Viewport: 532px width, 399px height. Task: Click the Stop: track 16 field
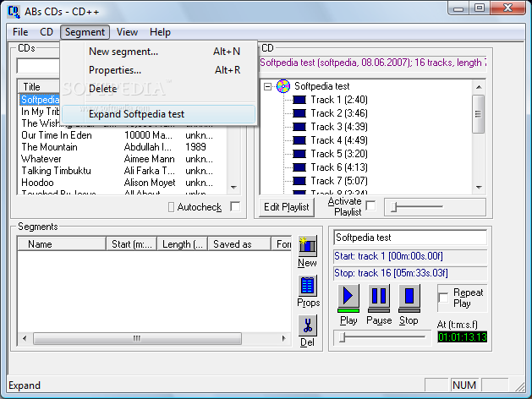tap(410, 273)
